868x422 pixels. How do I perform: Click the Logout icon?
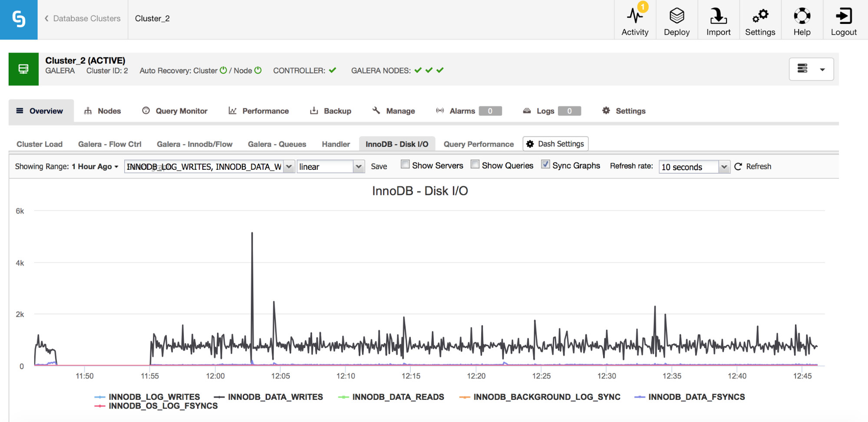coord(844,16)
